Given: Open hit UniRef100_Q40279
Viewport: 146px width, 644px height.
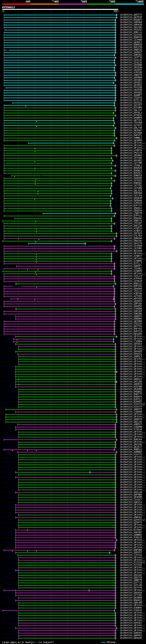Looking at the screenshot, I should pos(131,244).
